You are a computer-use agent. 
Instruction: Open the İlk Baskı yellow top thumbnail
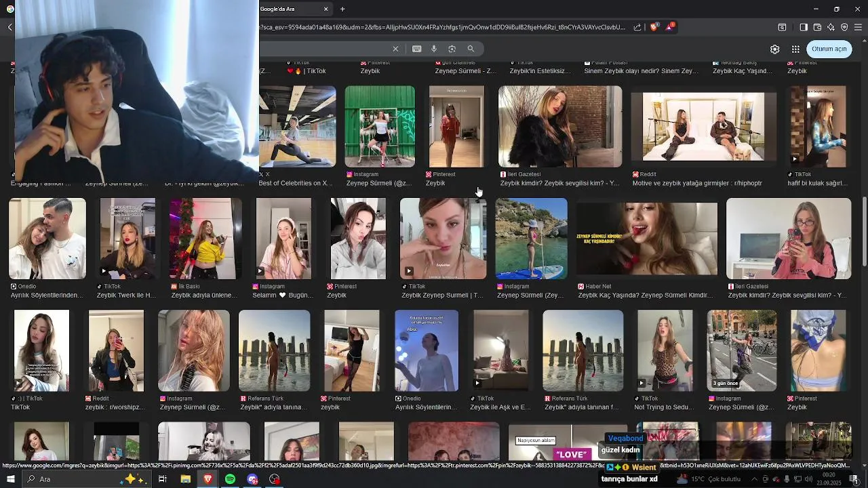205,239
